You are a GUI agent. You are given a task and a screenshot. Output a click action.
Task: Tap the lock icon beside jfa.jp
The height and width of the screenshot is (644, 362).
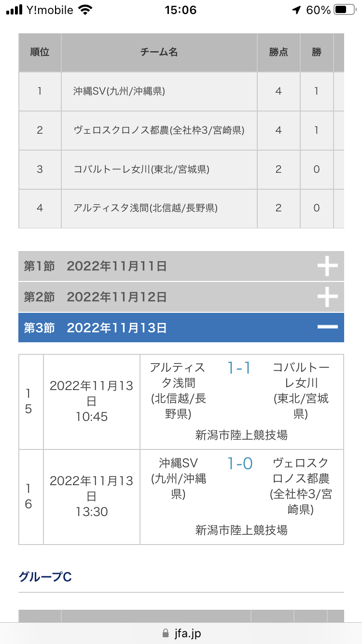[166, 633]
